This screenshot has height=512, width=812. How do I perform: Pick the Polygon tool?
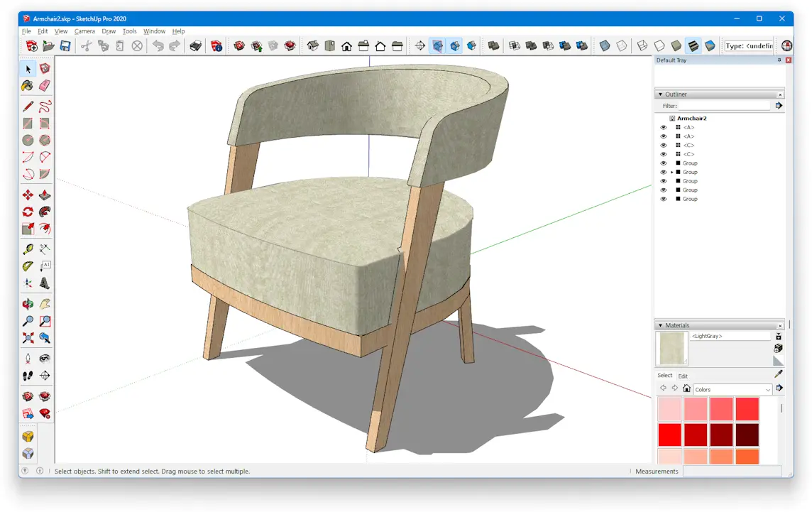coord(45,140)
